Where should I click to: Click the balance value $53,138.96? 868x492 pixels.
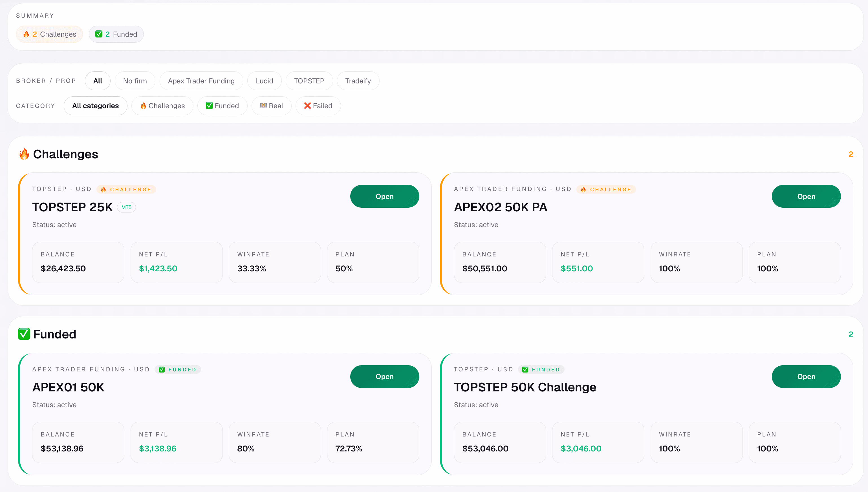point(62,449)
